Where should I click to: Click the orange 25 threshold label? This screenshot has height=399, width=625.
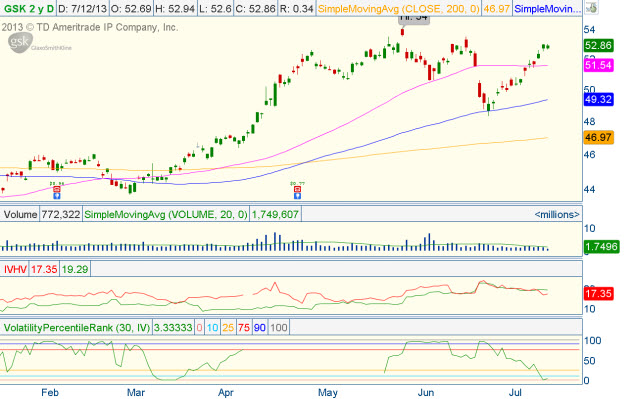point(228,328)
